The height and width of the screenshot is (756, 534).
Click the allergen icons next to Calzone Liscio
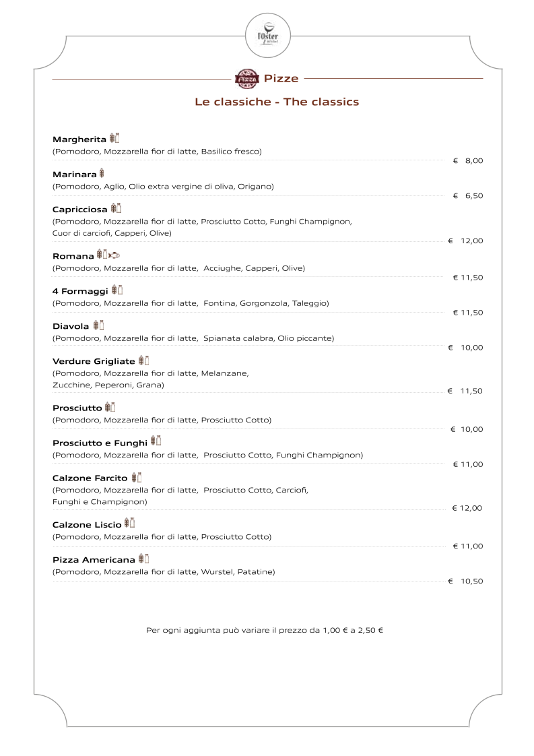tap(130, 523)
